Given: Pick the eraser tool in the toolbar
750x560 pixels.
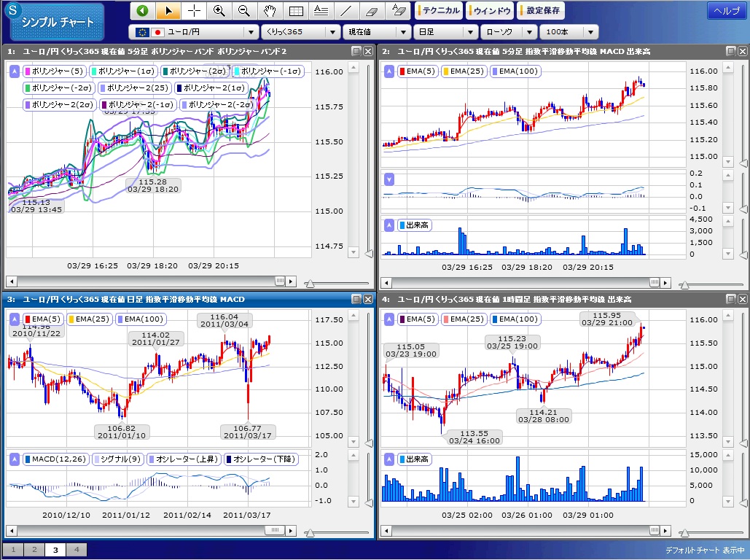Looking at the screenshot, I should (372, 11).
